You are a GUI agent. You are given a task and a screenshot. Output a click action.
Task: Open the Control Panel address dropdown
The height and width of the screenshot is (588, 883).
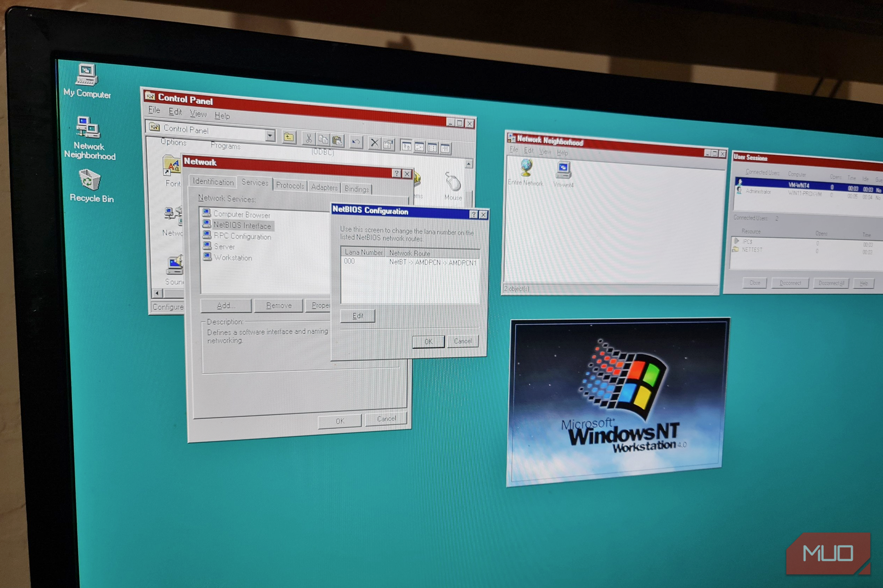click(x=270, y=135)
